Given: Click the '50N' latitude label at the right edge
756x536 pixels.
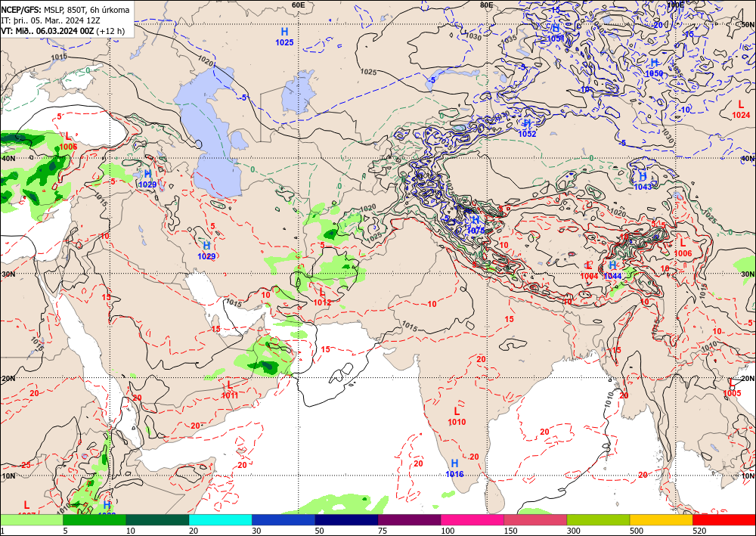Looking at the screenshot, I should click(748, 24).
